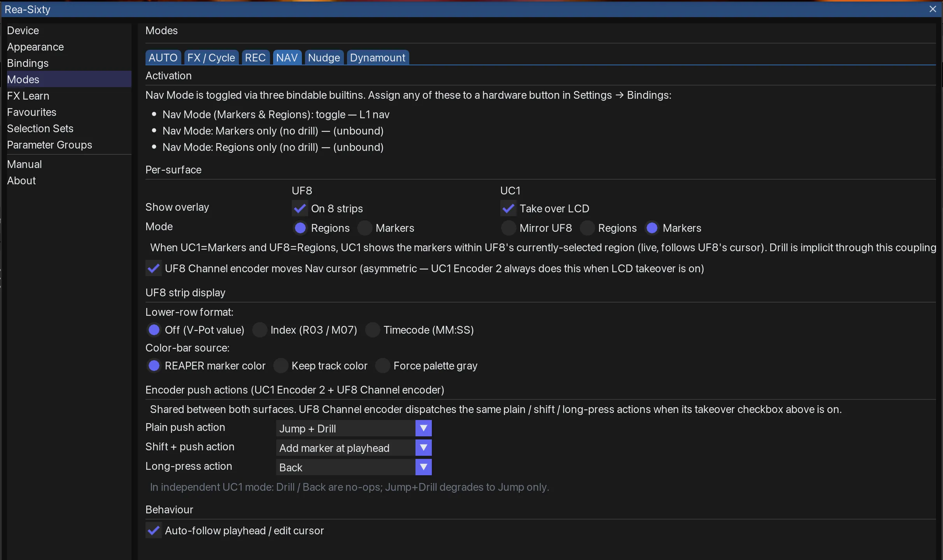Open the Plain push action dropdown arrow

[423, 428]
